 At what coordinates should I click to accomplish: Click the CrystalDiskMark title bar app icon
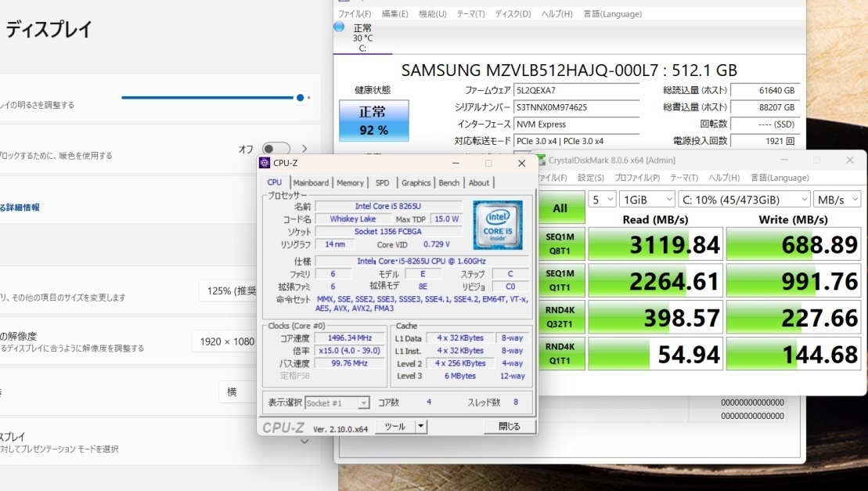pyautogui.click(x=541, y=160)
